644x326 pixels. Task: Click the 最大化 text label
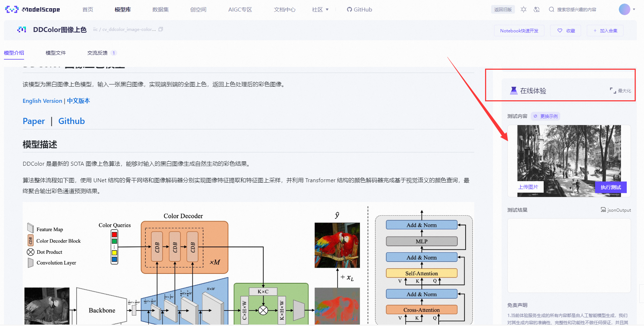pyautogui.click(x=625, y=91)
